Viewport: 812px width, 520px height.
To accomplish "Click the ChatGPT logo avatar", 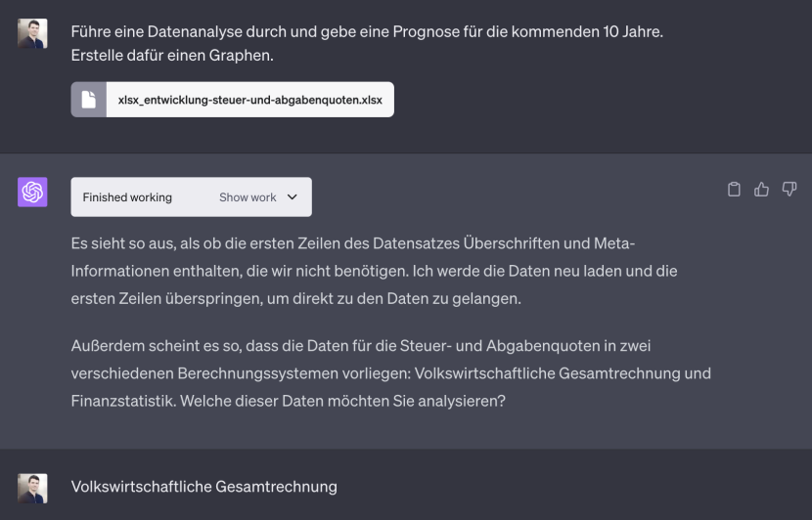I will point(32,192).
